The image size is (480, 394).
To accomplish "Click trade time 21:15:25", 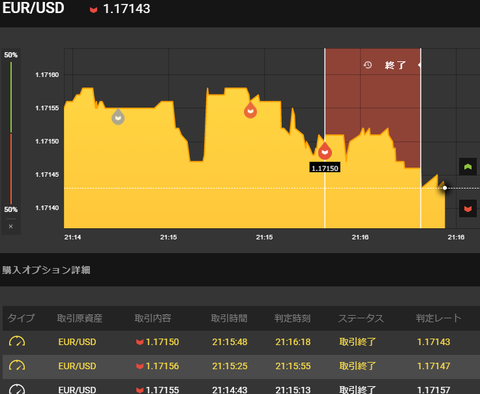I will tap(230, 366).
